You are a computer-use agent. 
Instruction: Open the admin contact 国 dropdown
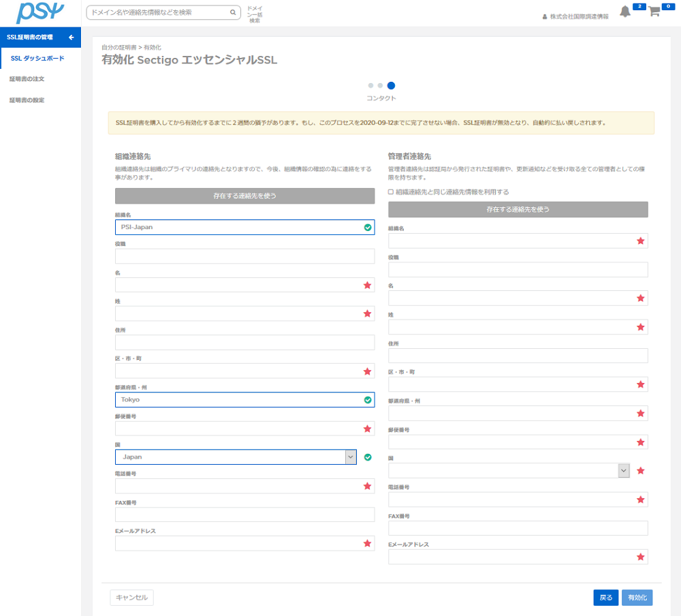point(509,470)
